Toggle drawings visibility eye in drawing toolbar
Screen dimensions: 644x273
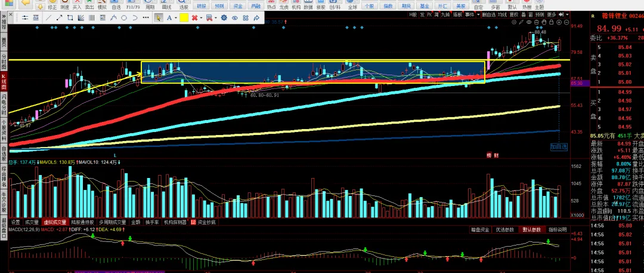coord(234,18)
